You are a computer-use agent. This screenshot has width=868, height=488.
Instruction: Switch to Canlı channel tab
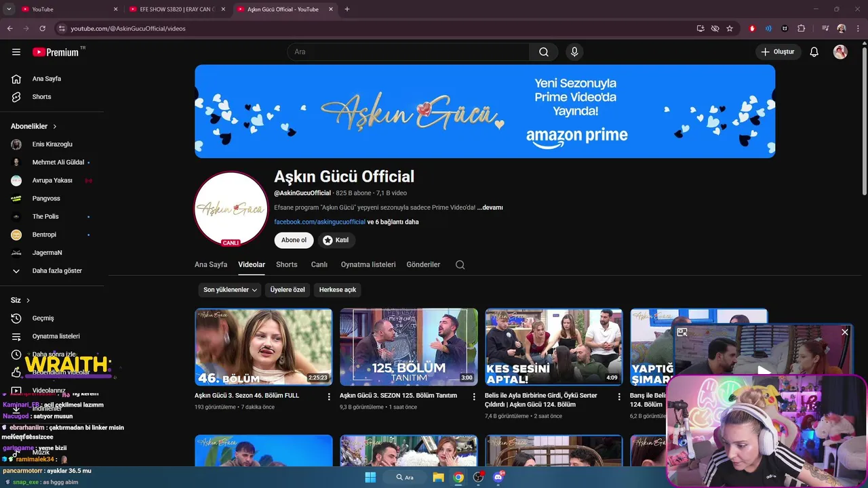tap(319, 264)
